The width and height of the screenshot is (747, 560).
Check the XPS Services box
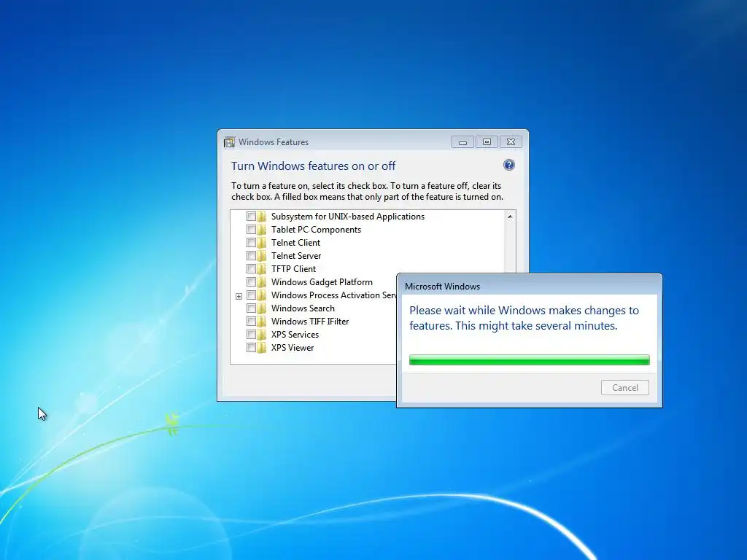click(251, 335)
